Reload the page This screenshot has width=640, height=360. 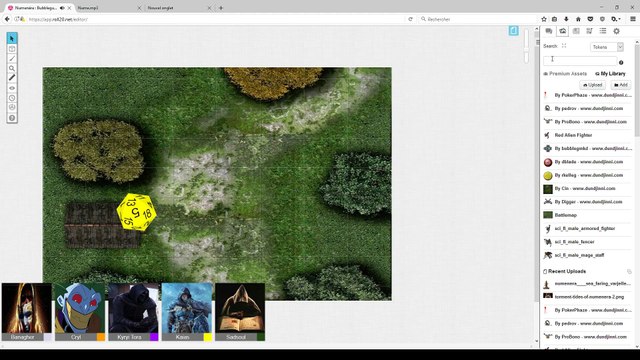pos(410,19)
